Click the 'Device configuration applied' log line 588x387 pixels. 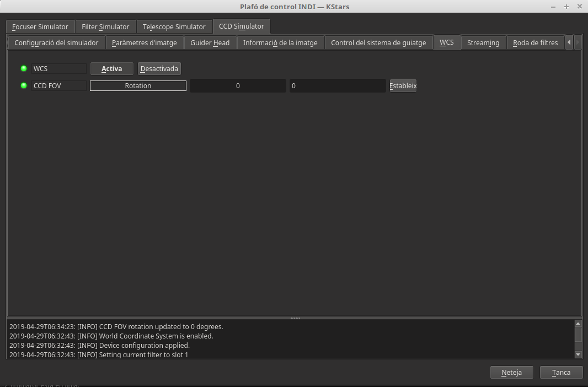click(99, 346)
